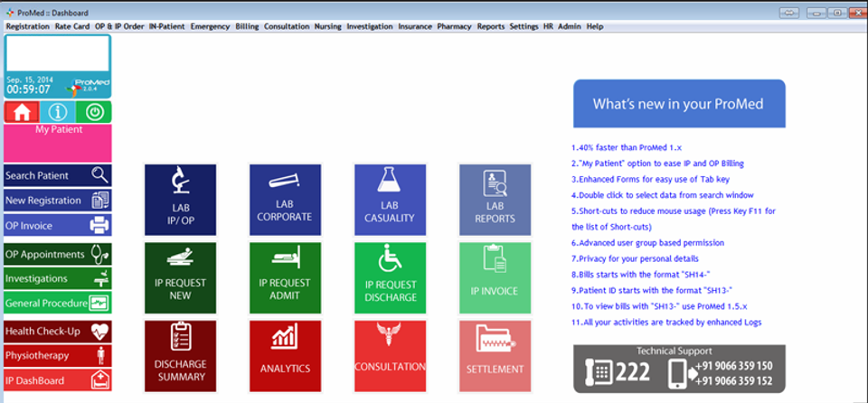This screenshot has width=868, height=403.
Task: Open the LAB CORPORATE test tube tile
Action: [x=285, y=200]
